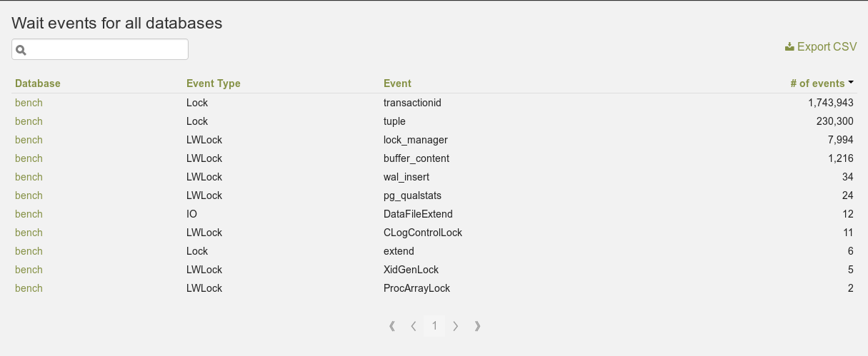The image size is (868, 356).
Task: Sort table by Database column
Action: point(38,83)
